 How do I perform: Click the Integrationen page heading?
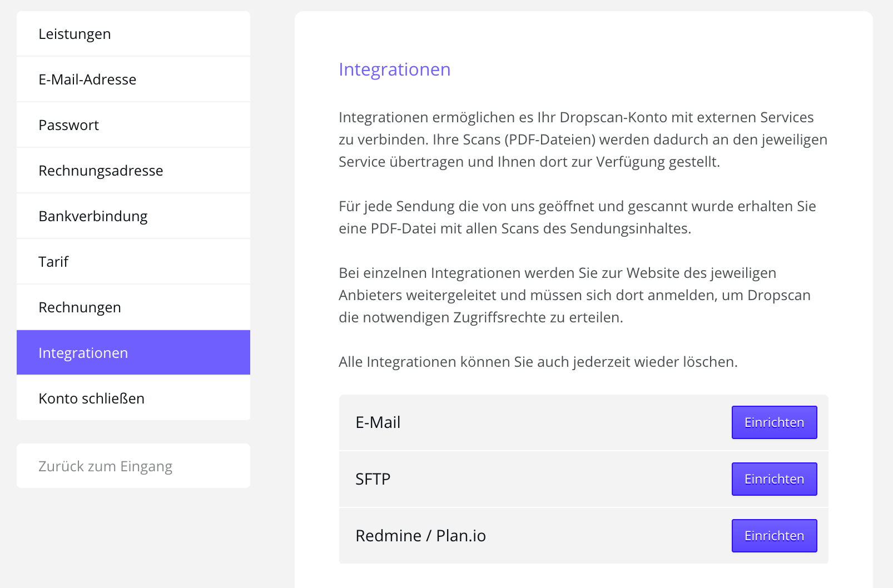click(395, 69)
